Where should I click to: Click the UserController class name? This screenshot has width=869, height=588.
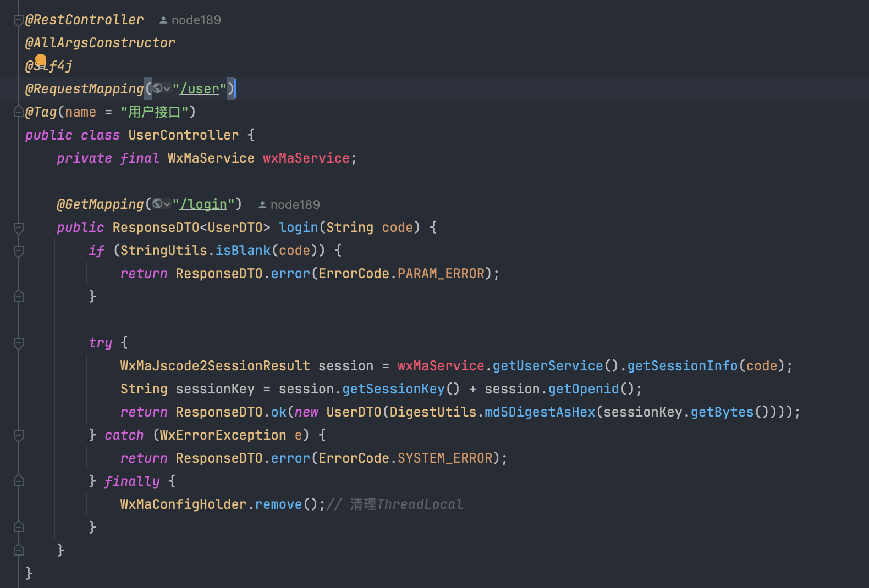[184, 135]
